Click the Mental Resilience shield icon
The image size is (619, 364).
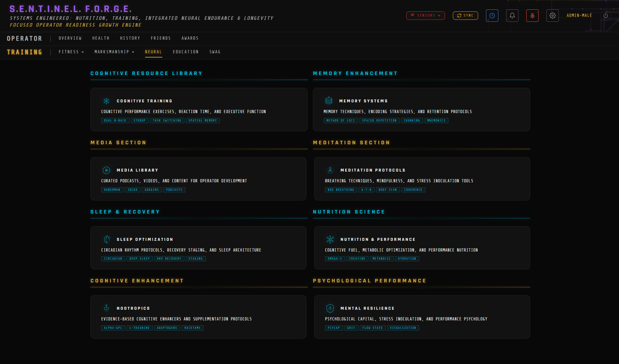(330, 308)
